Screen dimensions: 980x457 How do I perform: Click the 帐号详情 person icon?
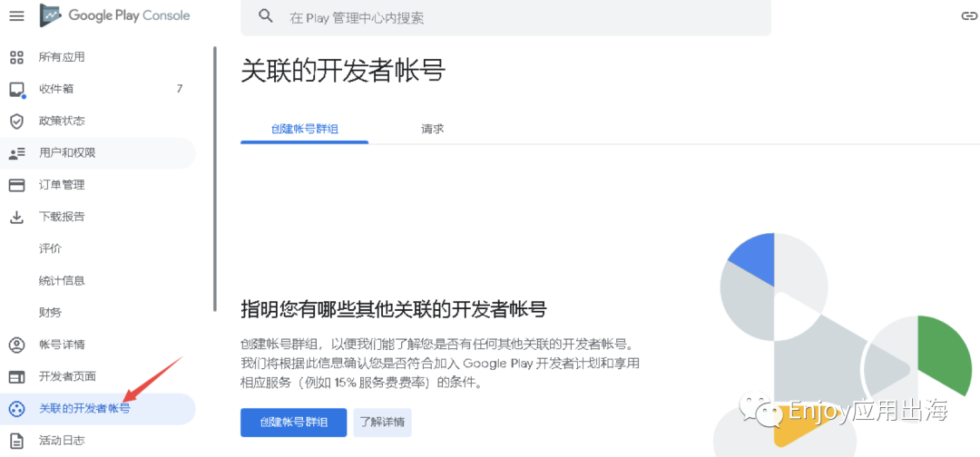(x=17, y=345)
